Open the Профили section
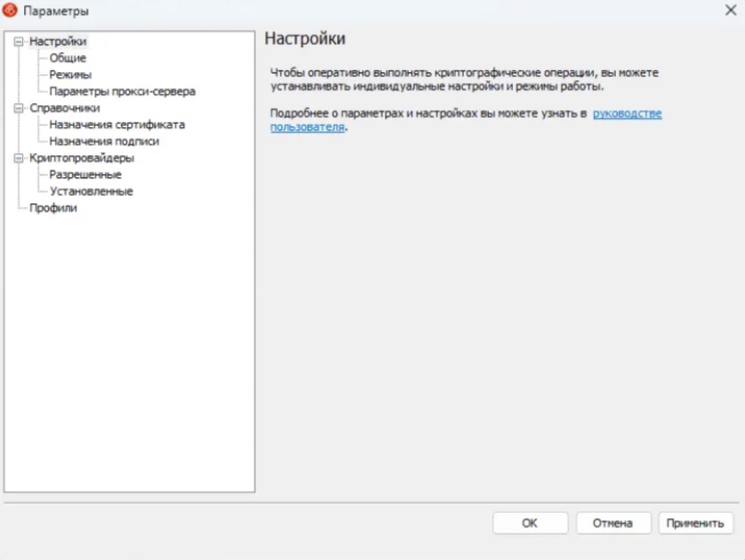Viewport: 745px width, 560px height. point(53,208)
